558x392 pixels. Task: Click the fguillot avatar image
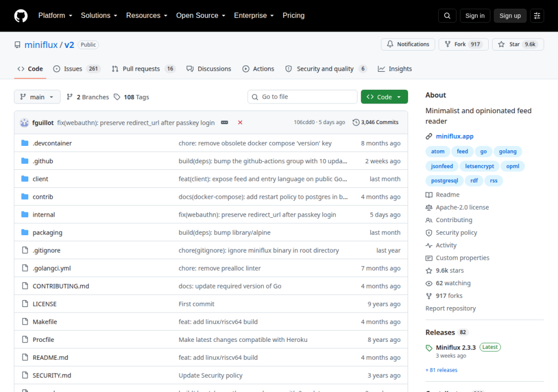(24, 122)
